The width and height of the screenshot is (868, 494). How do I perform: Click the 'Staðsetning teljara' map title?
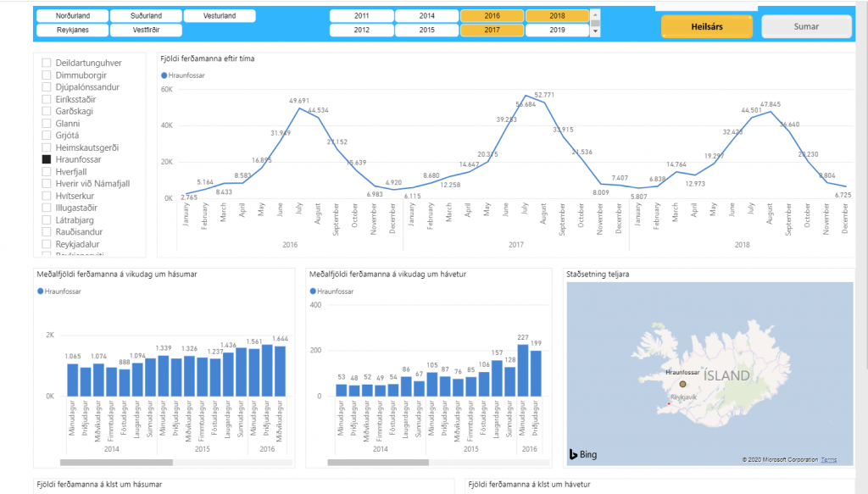click(x=598, y=275)
